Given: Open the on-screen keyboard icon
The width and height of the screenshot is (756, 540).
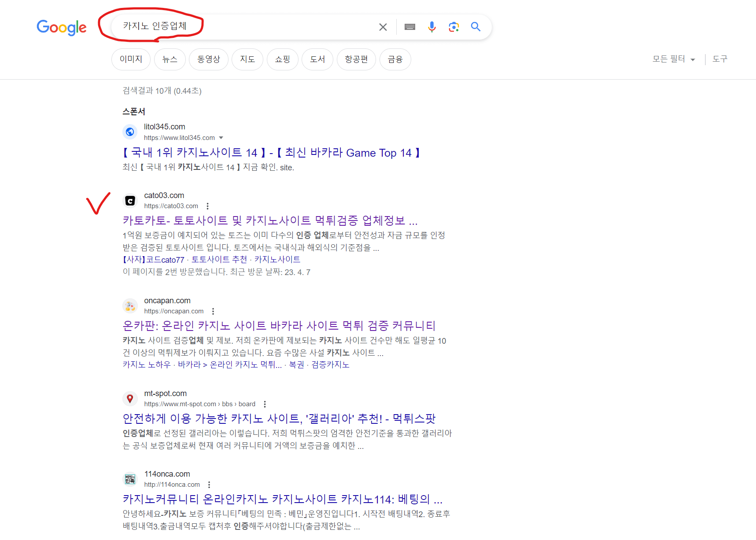Looking at the screenshot, I should (410, 27).
